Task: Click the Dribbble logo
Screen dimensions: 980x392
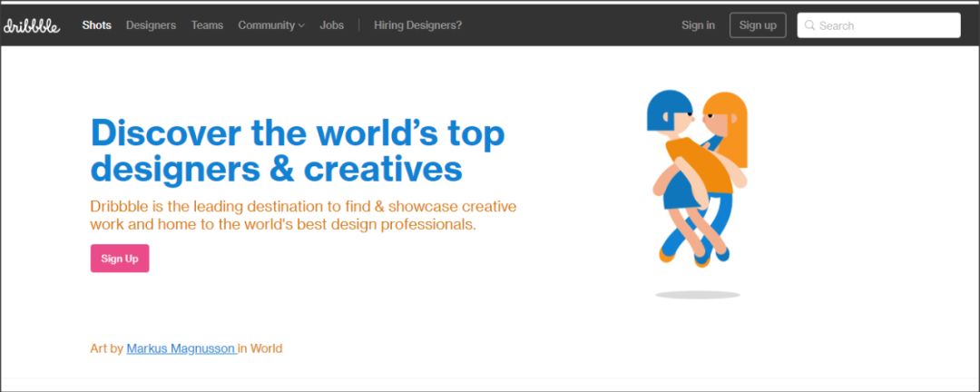Action: point(32,25)
